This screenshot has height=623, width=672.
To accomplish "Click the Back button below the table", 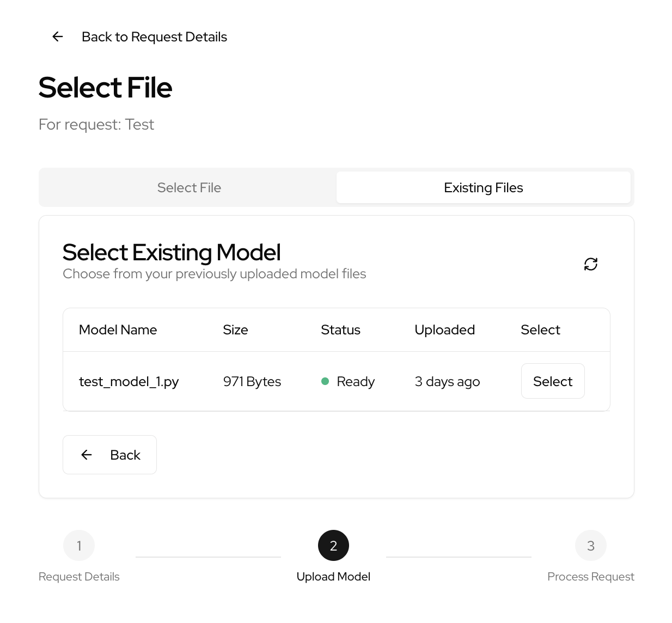I will (x=109, y=455).
